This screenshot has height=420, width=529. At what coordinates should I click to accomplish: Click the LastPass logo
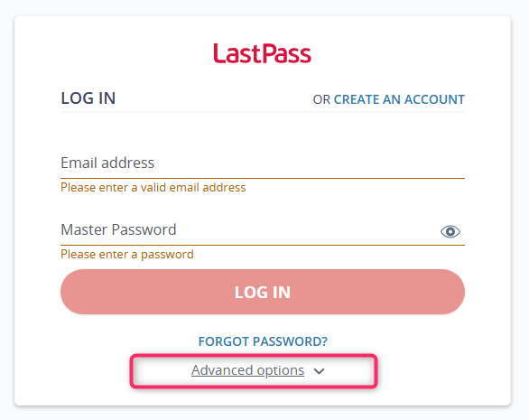[262, 53]
